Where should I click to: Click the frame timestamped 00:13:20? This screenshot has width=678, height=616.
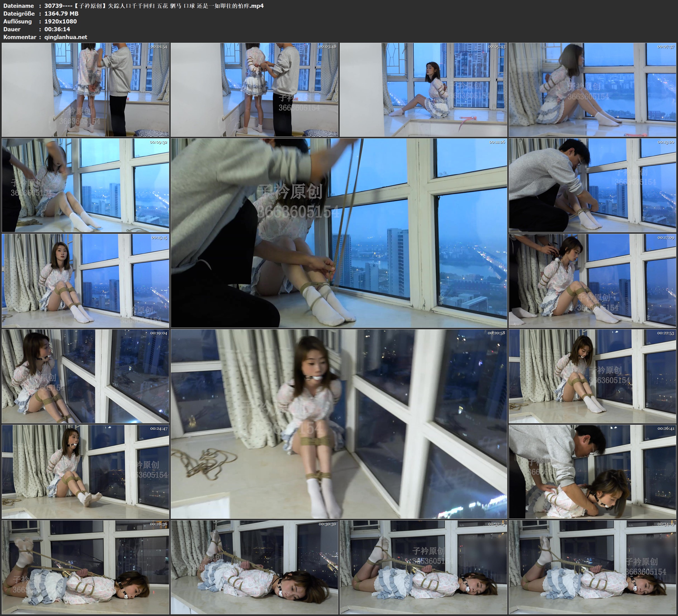[592, 185]
